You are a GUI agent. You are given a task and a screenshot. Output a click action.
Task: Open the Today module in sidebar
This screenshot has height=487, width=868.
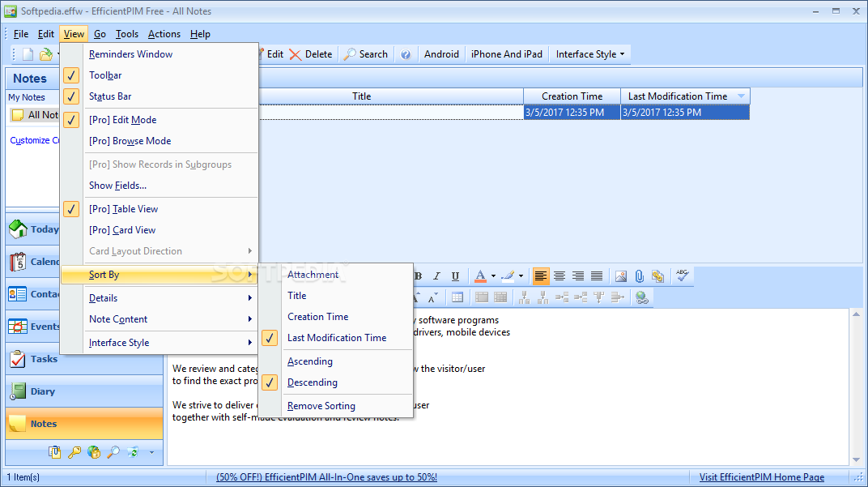click(x=33, y=229)
